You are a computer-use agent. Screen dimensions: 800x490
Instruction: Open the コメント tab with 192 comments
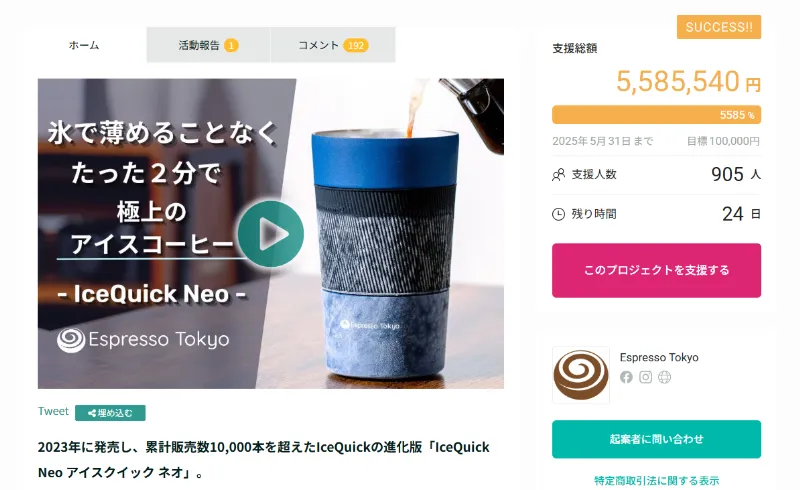333,45
